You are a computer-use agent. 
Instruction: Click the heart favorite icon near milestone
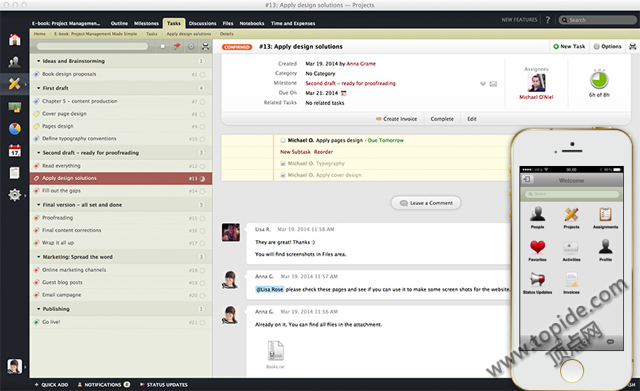click(483, 84)
